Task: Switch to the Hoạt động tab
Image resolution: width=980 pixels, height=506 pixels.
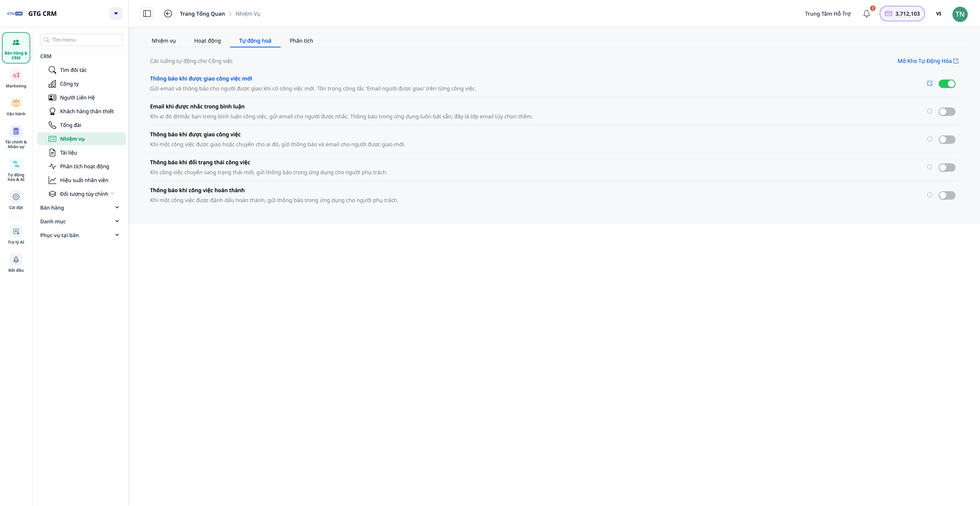Action: [x=207, y=41]
